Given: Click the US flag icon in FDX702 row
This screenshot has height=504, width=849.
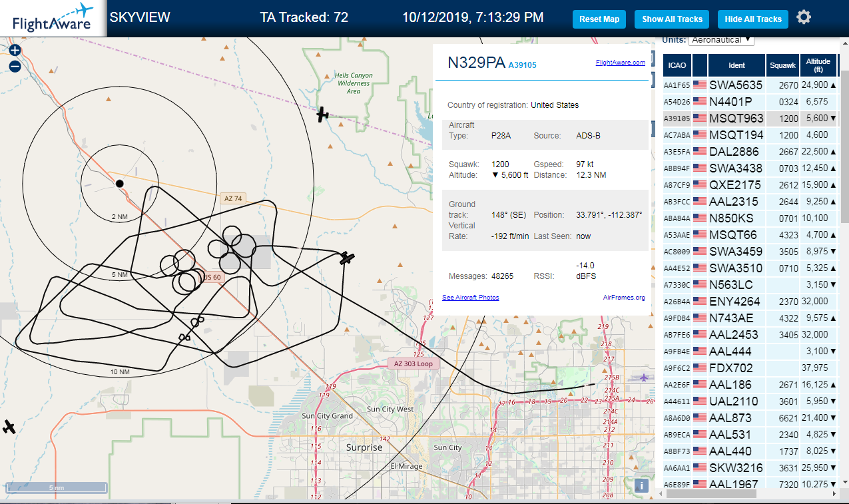Looking at the screenshot, I should point(700,368).
